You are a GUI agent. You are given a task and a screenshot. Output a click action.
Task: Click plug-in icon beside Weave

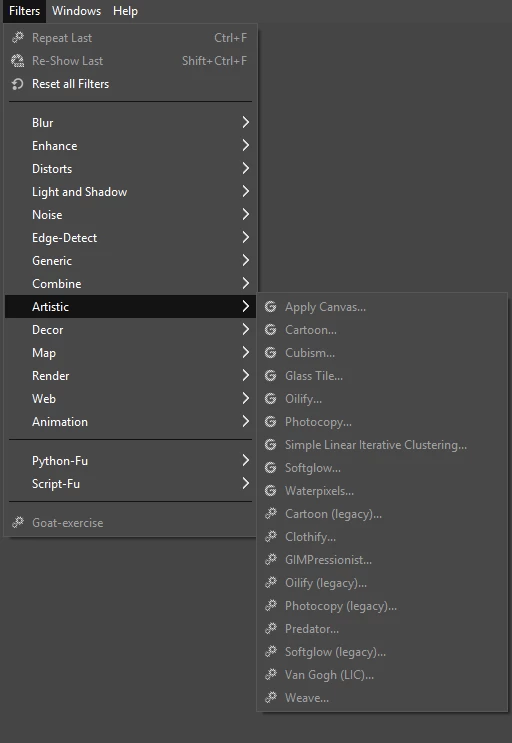[x=270, y=697]
